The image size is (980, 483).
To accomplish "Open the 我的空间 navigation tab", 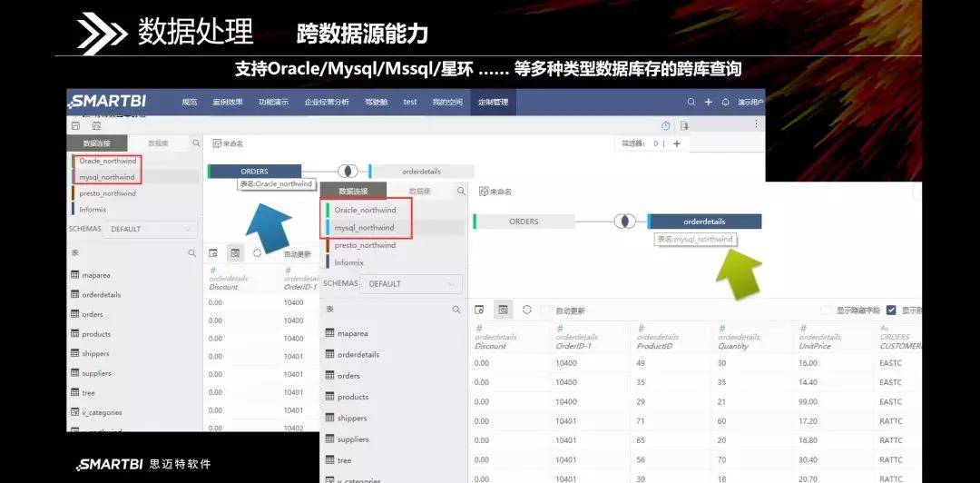I will coord(447,102).
